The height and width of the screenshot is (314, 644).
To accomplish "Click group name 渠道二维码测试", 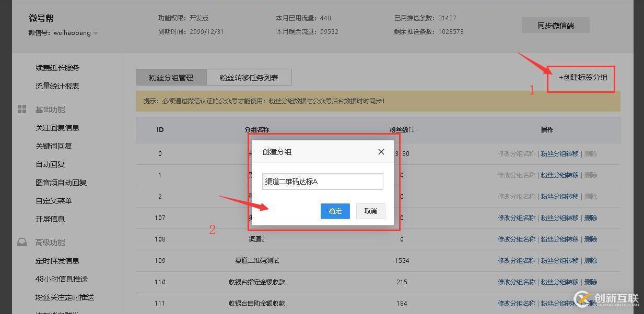I will 257,260.
